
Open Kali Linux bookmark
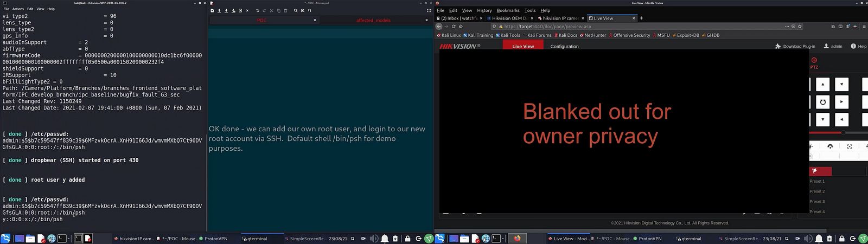click(x=449, y=35)
